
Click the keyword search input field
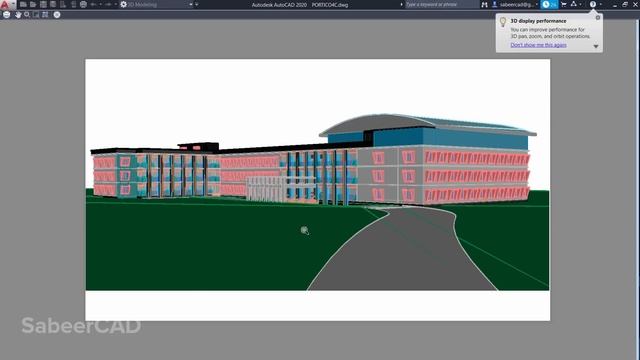(442, 4)
